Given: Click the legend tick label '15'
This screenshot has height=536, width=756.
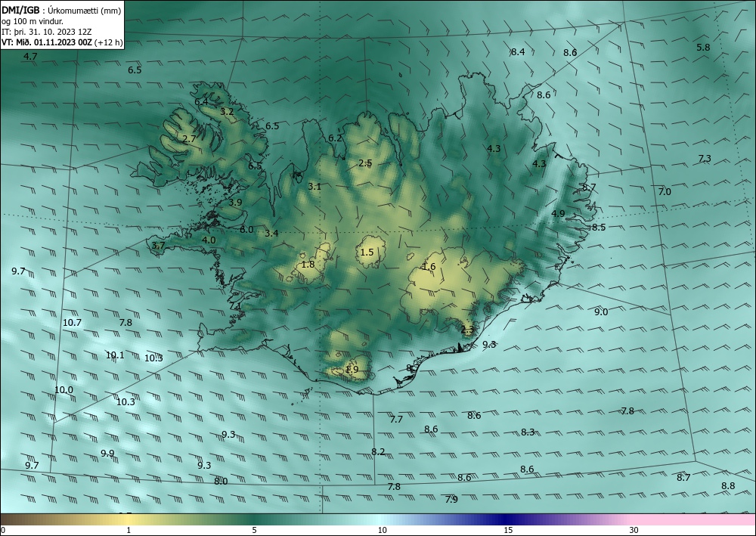Looking at the screenshot, I should coord(508,531).
